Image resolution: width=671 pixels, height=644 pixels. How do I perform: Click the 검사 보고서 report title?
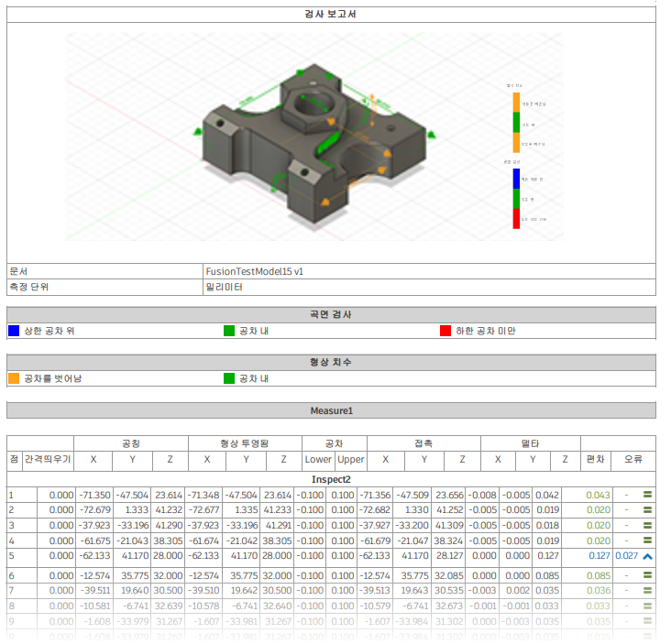click(330, 14)
